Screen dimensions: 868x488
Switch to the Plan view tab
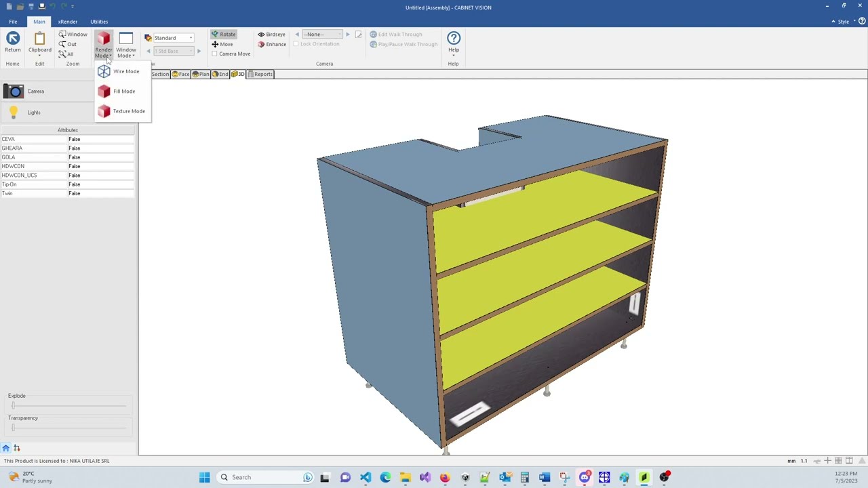(201, 74)
